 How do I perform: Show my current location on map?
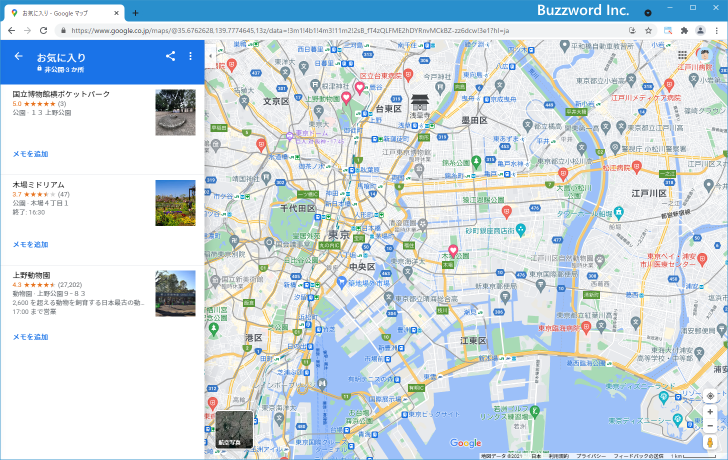(x=710, y=396)
